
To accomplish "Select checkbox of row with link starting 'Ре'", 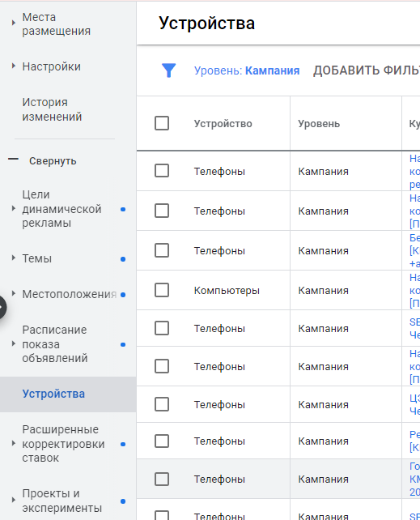I will [x=162, y=441].
